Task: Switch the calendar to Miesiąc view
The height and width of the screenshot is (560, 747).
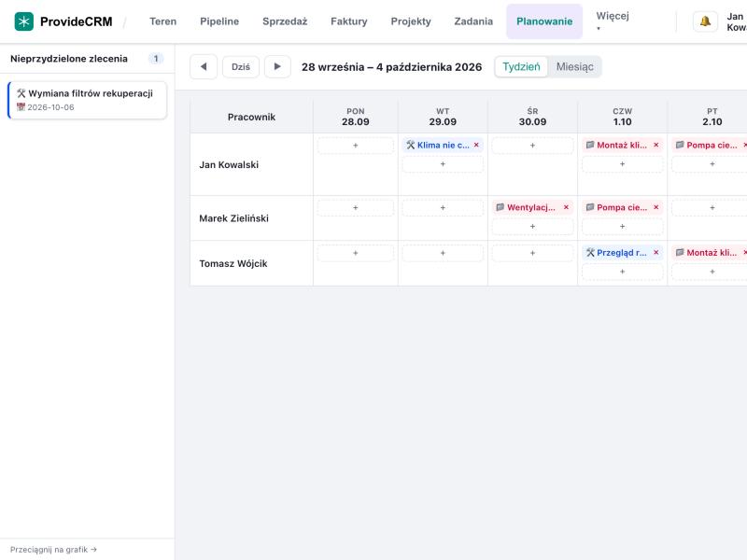Action: [574, 66]
